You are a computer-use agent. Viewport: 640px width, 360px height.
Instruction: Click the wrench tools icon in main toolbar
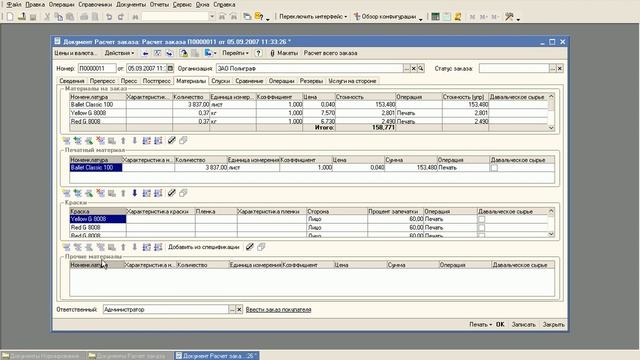point(509,17)
